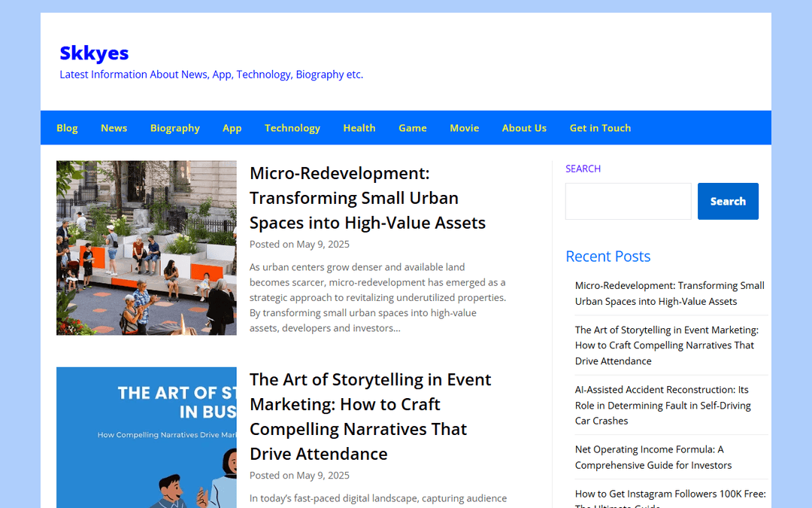Click the Recent Posts heading
The image size is (812, 508).
click(608, 256)
